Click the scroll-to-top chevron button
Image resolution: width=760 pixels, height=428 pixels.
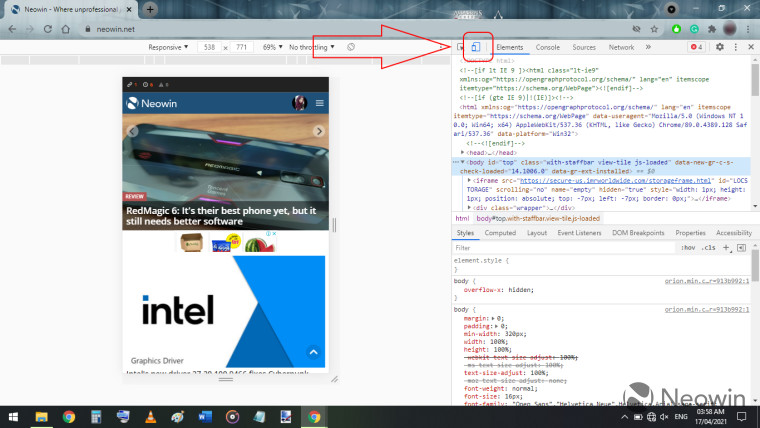point(314,352)
